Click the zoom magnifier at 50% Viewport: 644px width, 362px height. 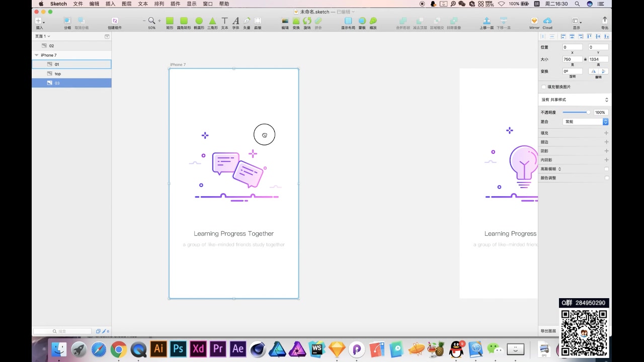tap(151, 21)
